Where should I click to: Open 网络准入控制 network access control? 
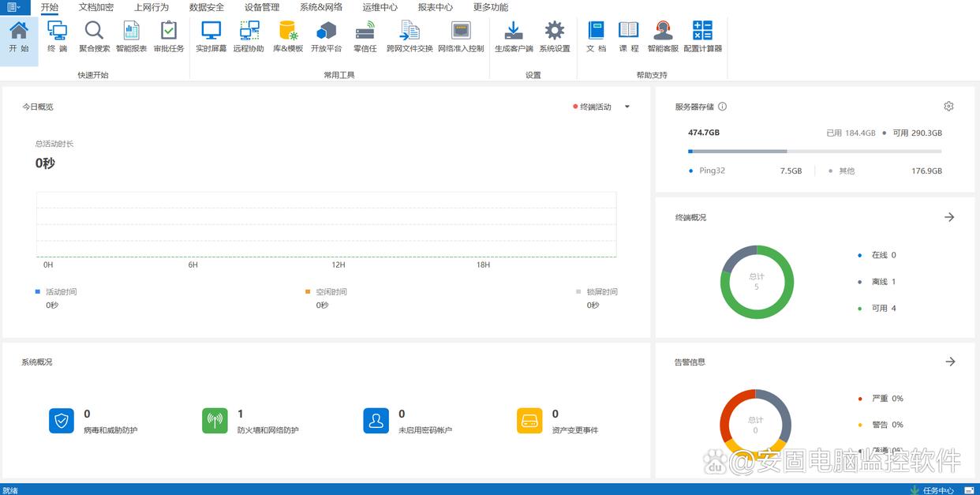(x=461, y=36)
